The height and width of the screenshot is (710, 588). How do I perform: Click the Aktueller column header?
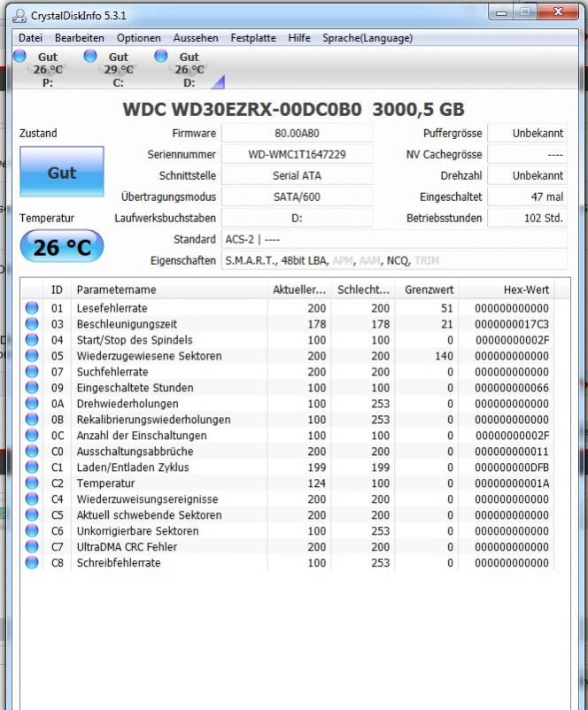click(299, 289)
